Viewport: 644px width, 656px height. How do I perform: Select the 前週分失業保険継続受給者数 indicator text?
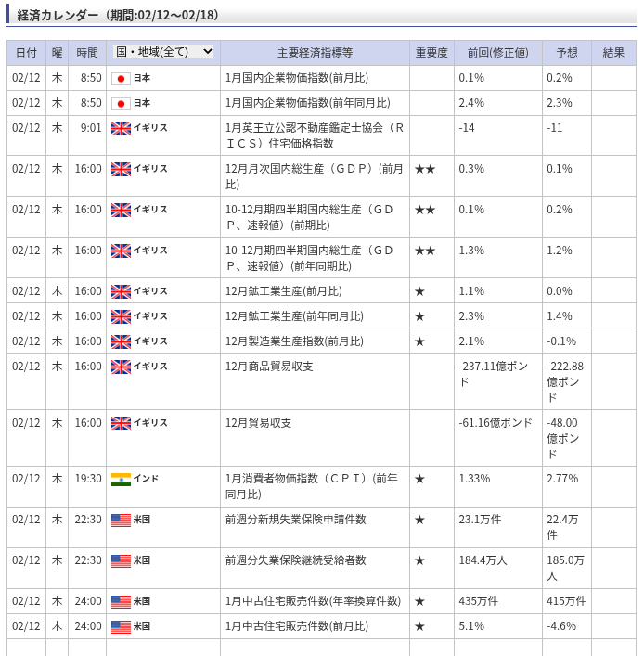tap(295, 560)
